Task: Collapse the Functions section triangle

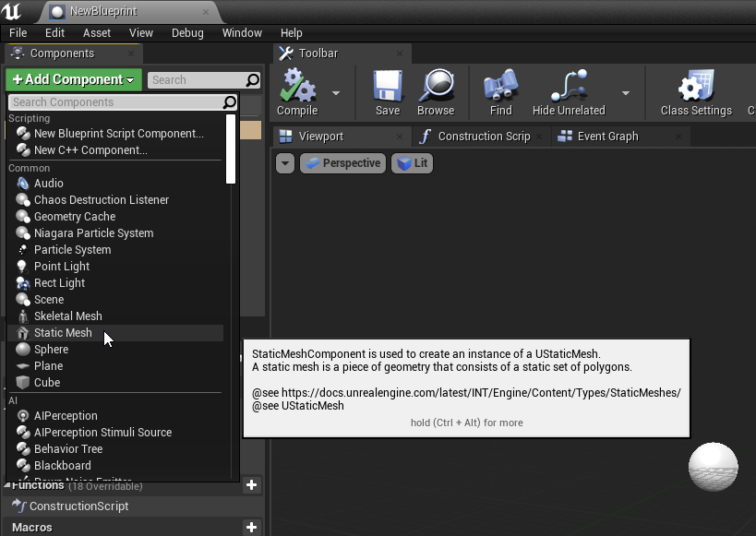Action: point(6,485)
